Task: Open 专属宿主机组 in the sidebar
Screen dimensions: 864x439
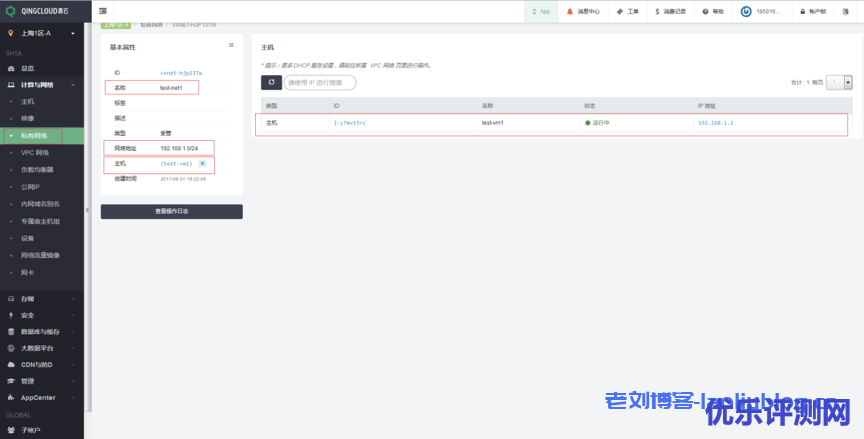Action: [x=40, y=221]
